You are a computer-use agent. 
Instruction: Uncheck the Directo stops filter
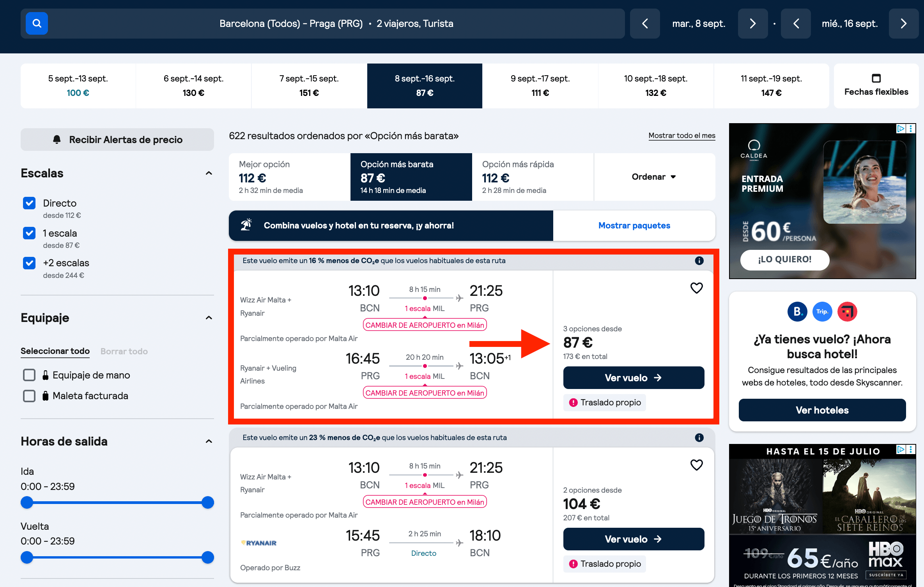click(x=29, y=203)
